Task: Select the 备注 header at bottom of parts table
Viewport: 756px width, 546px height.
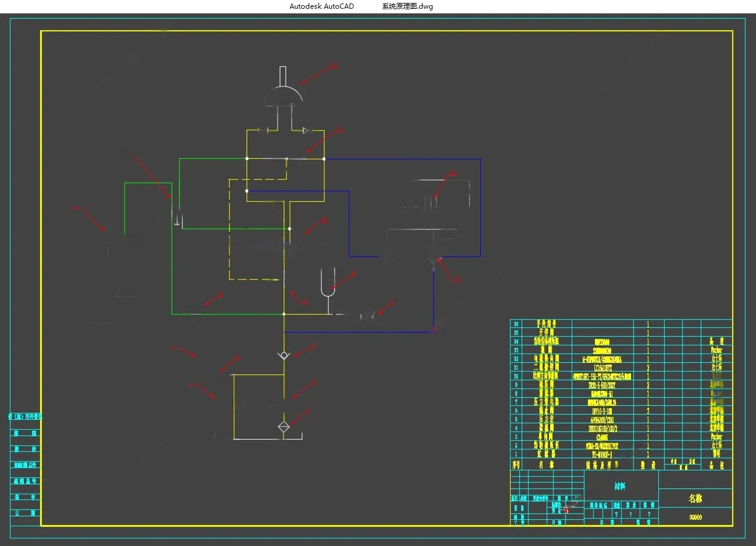Action: click(718, 465)
